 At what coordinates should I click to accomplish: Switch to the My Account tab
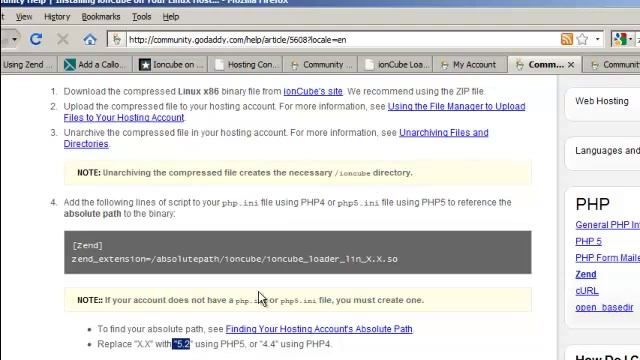(470, 64)
